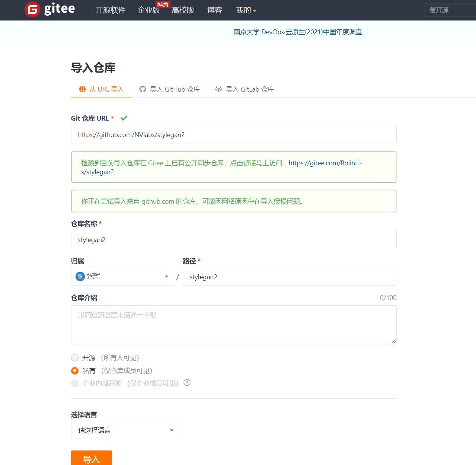Focus the 路径 input field
Image resolution: width=476 pixels, height=465 pixels.
[290, 276]
